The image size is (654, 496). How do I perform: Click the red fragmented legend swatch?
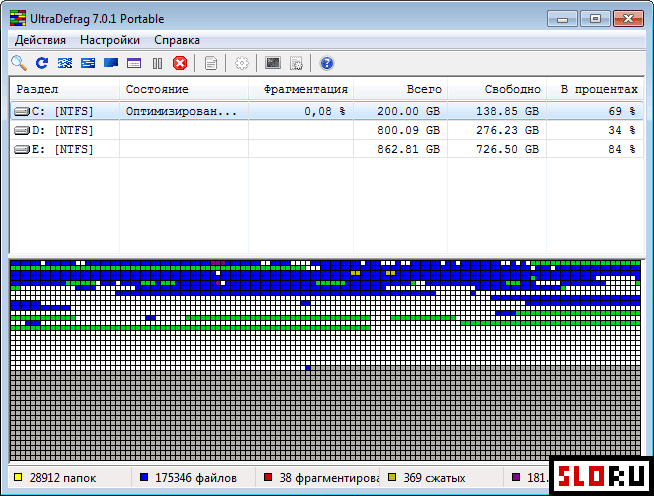tap(268, 477)
